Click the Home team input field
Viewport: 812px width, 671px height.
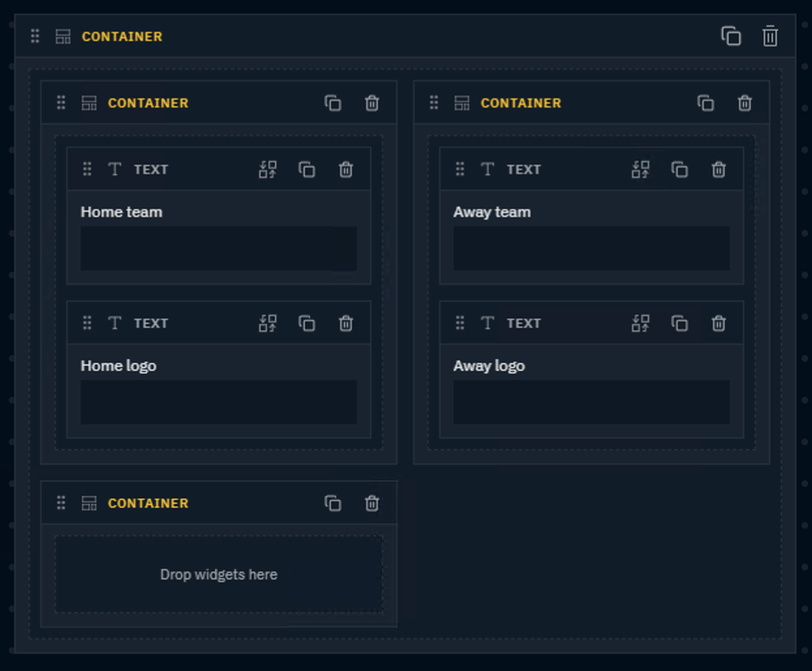coord(219,248)
